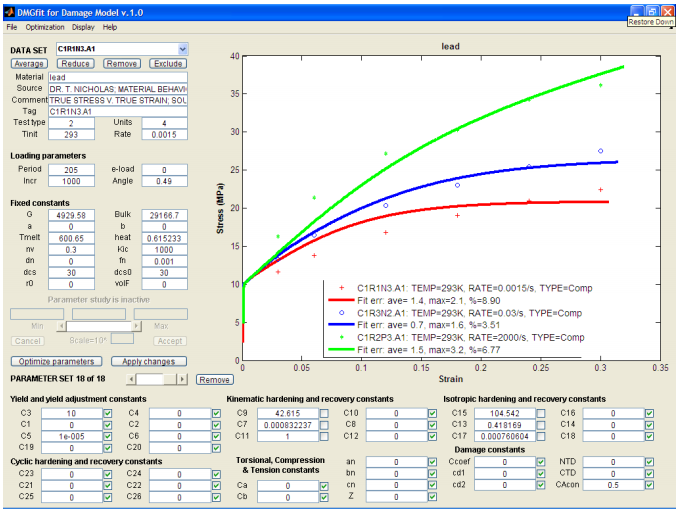Image resolution: width=679 pixels, height=511 pixels.
Task: Open the DATA SET dropdown list
Action: pyautogui.click(x=182, y=48)
